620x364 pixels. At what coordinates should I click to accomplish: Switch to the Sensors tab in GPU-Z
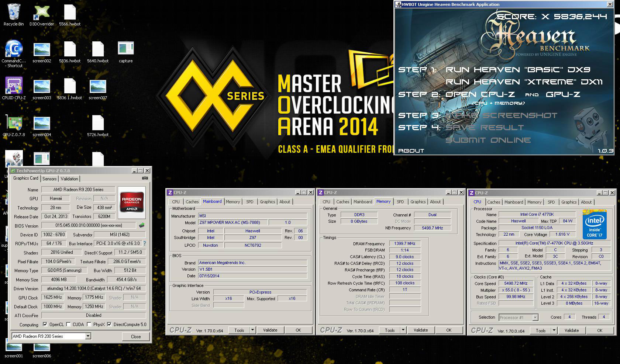[x=49, y=178]
